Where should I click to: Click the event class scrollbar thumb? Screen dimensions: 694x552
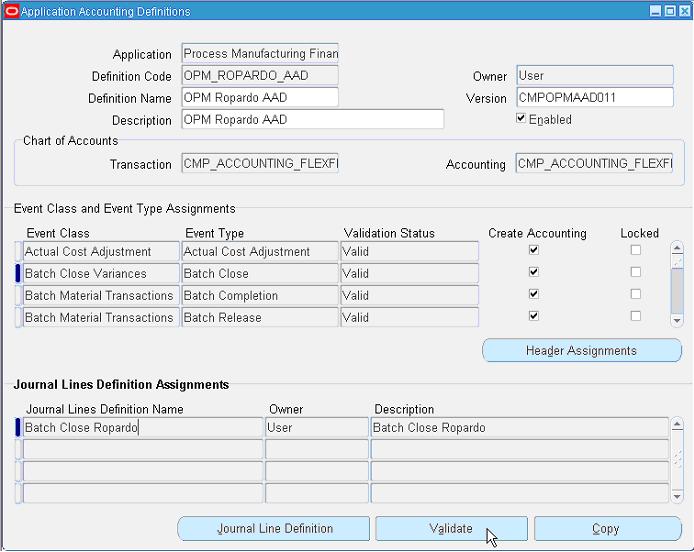click(677, 291)
